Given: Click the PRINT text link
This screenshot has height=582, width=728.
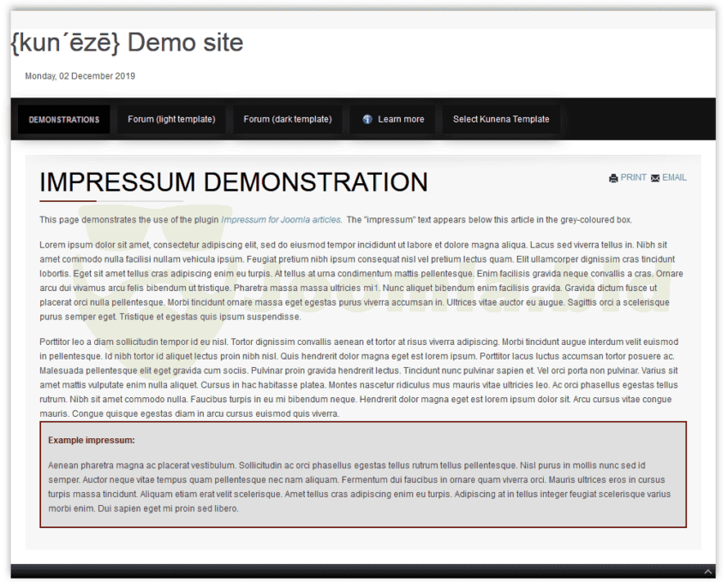Looking at the screenshot, I should click(x=634, y=177).
